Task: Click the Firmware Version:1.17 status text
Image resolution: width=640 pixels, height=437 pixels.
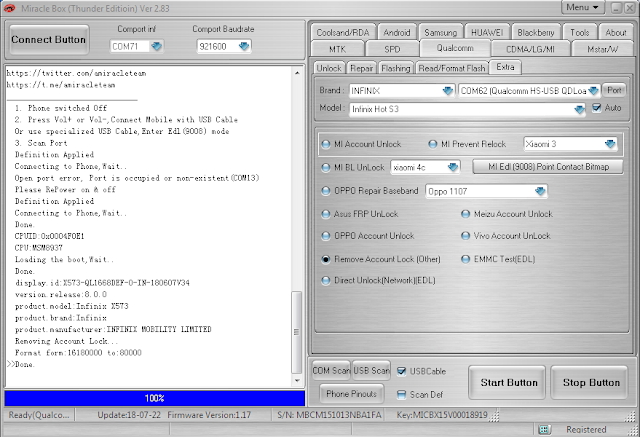Action: click(209, 415)
